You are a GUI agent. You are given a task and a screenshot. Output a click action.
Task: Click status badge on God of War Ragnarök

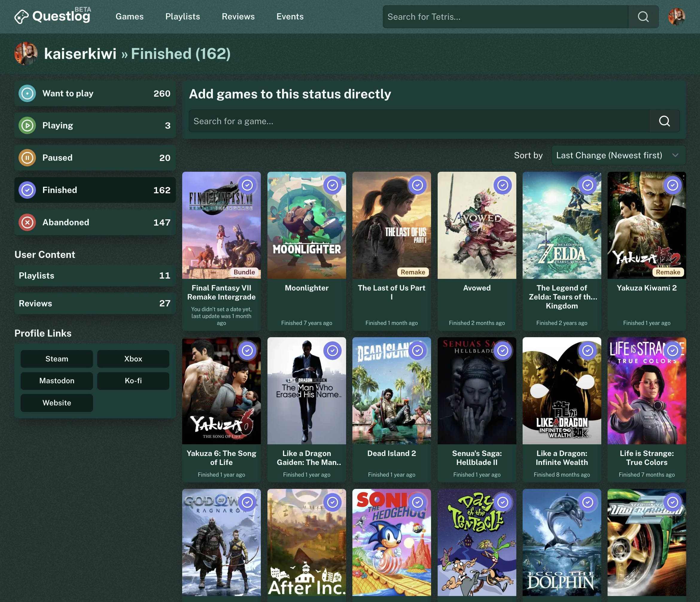247,502
